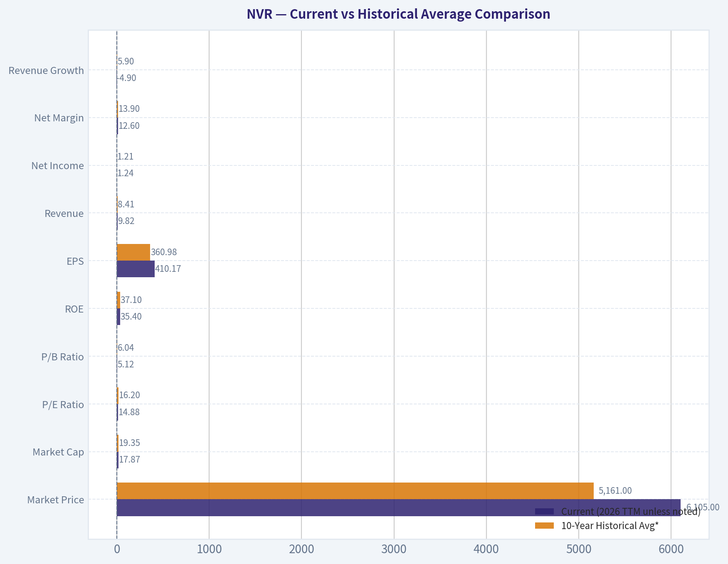Click the purple Market Price current bar
Image resolution: width=728 pixels, height=564 pixels.
pyautogui.click(x=399, y=507)
